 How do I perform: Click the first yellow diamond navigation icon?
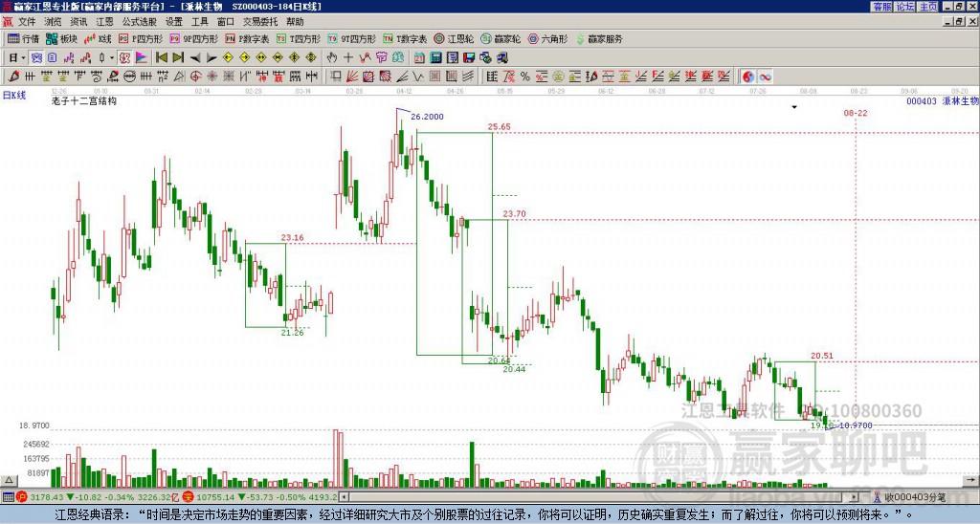click(228, 58)
